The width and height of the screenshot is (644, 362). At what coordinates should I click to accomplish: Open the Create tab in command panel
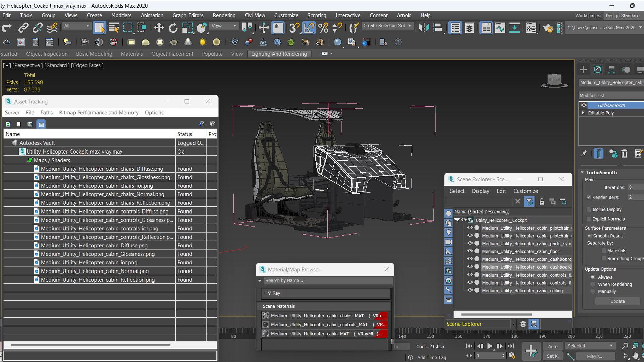583,70
